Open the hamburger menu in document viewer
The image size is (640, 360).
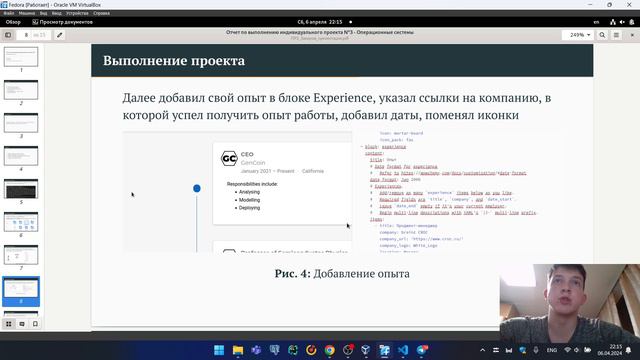[x=616, y=35]
